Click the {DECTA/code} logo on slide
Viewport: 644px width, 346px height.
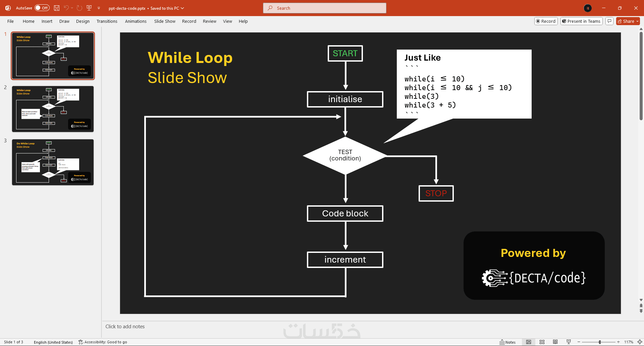click(534, 278)
